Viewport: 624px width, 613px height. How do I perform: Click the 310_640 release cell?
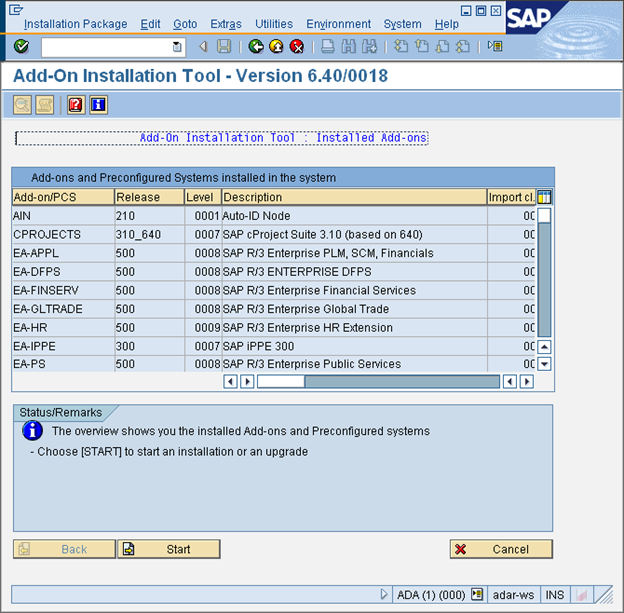pyautogui.click(x=150, y=234)
